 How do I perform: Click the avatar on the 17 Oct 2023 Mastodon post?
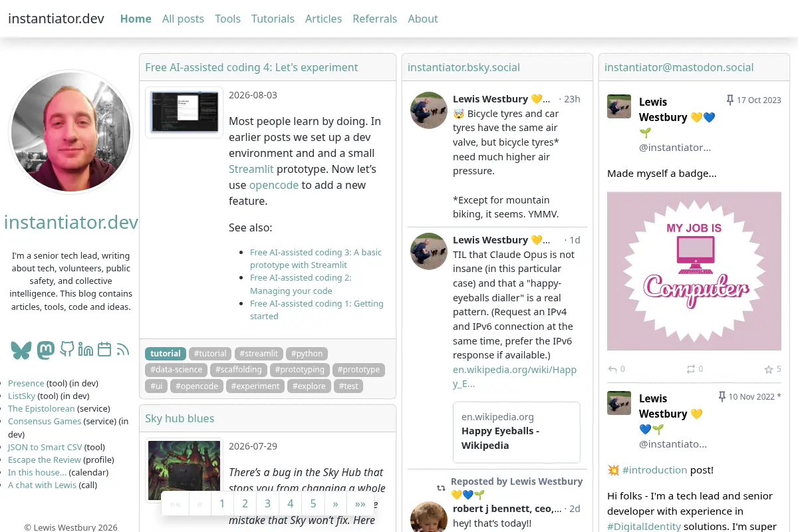coord(619,106)
